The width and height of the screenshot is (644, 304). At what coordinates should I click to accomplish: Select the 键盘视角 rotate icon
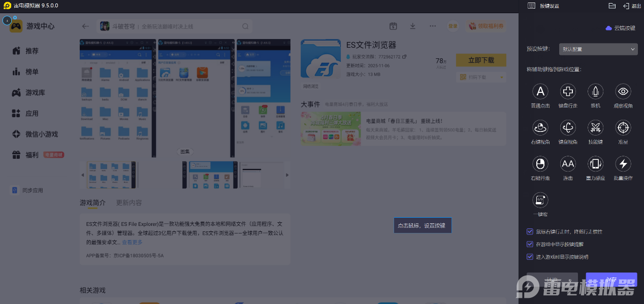568,127
